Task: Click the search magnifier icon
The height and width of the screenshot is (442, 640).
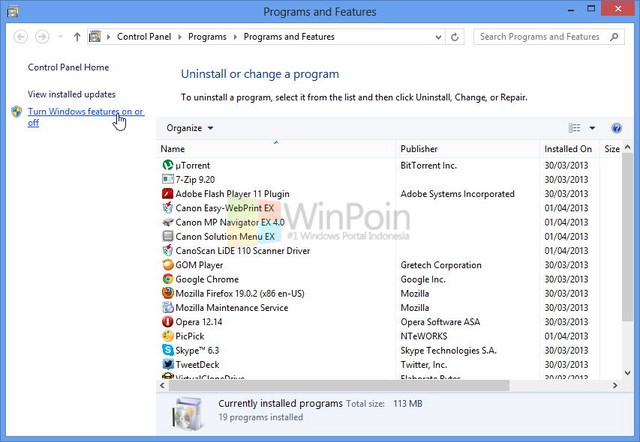Action: point(614,37)
